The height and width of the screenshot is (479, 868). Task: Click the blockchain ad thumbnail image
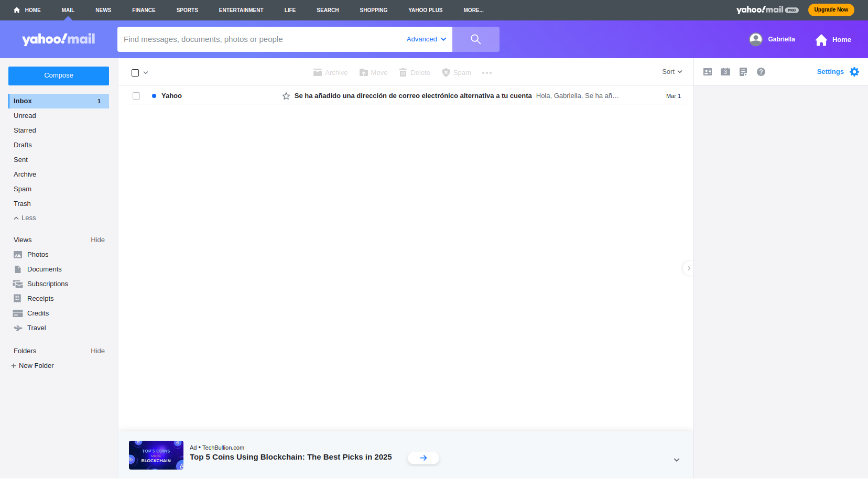(x=156, y=455)
